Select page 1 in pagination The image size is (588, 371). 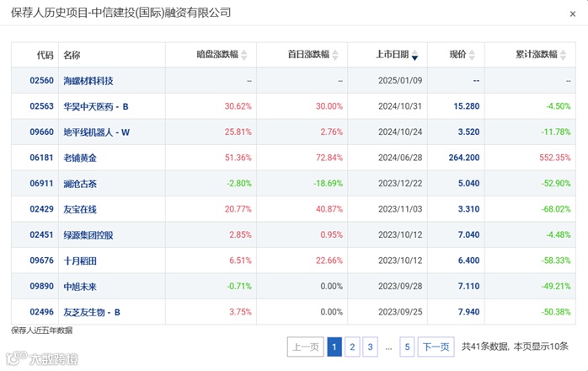(334, 347)
